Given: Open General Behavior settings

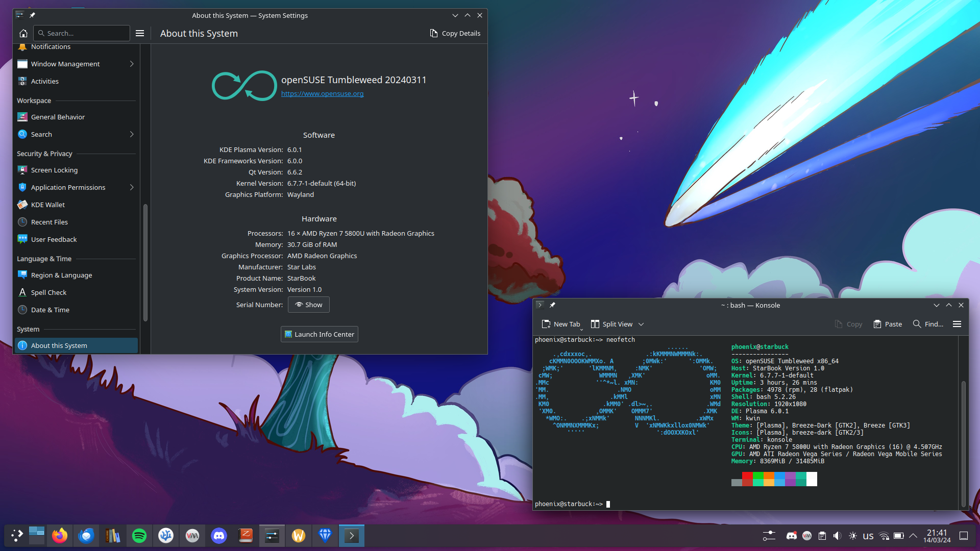Looking at the screenshot, I should (77, 117).
